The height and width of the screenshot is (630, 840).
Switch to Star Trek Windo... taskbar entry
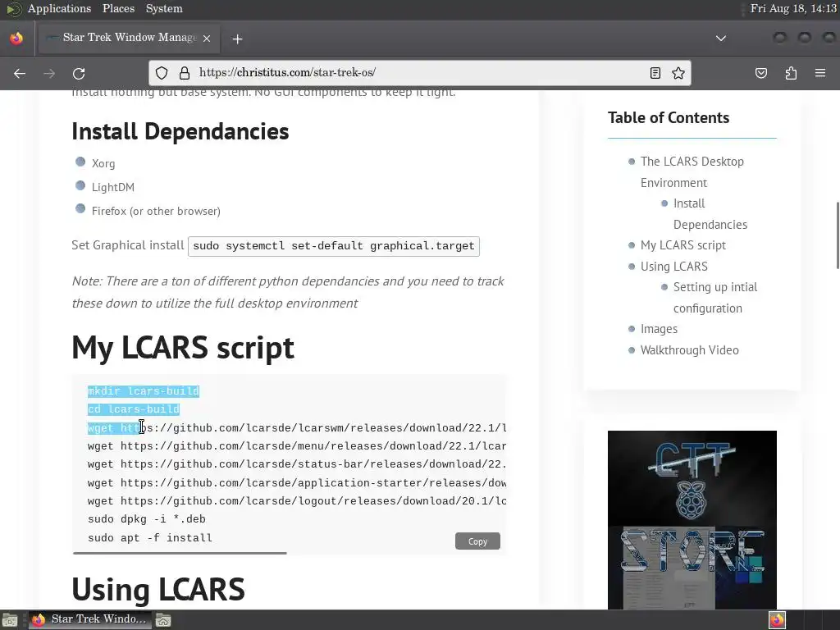(x=90, y=619)
